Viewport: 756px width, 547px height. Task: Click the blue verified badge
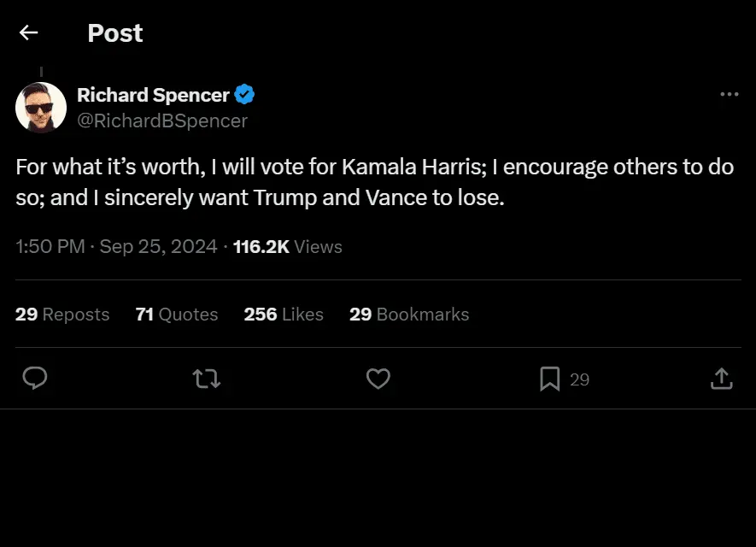click(245, 95)
